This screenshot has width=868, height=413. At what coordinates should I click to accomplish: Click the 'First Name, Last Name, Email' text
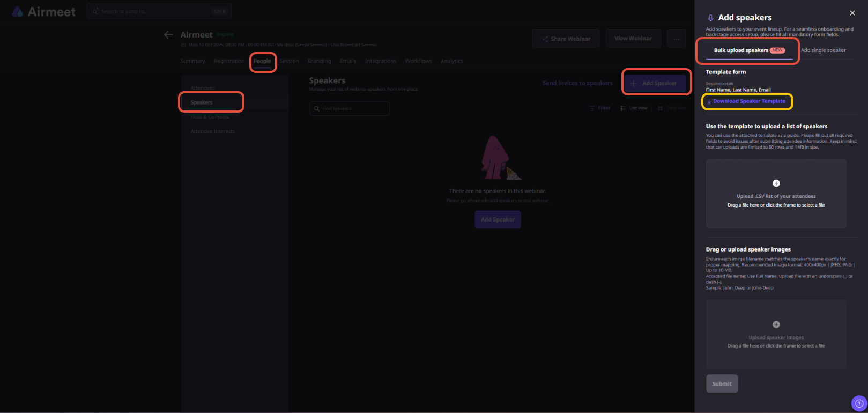(x=738, y=90)
